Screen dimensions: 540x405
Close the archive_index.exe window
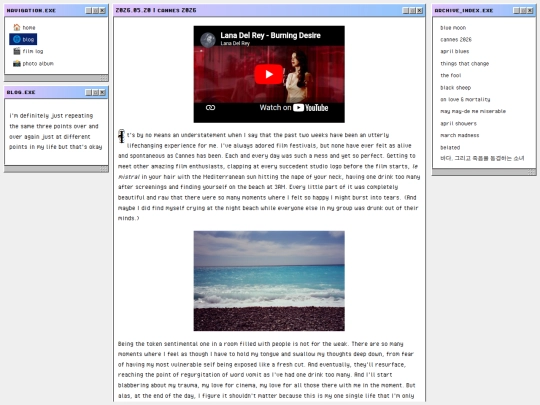pyautogui.click(x=530, y=11)
